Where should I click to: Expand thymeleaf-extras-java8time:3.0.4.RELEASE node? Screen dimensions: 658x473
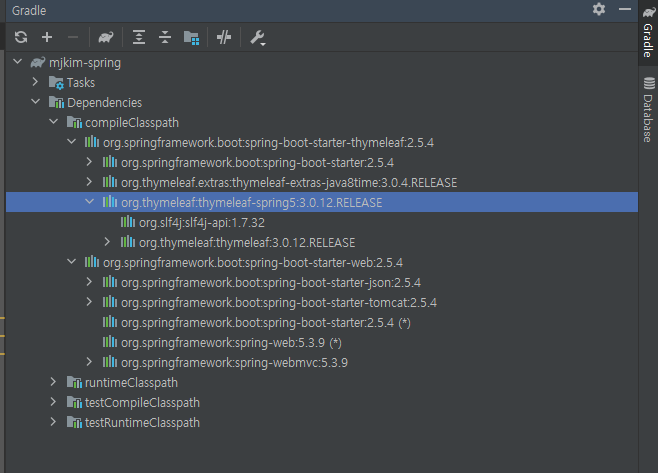pos(89,182)
